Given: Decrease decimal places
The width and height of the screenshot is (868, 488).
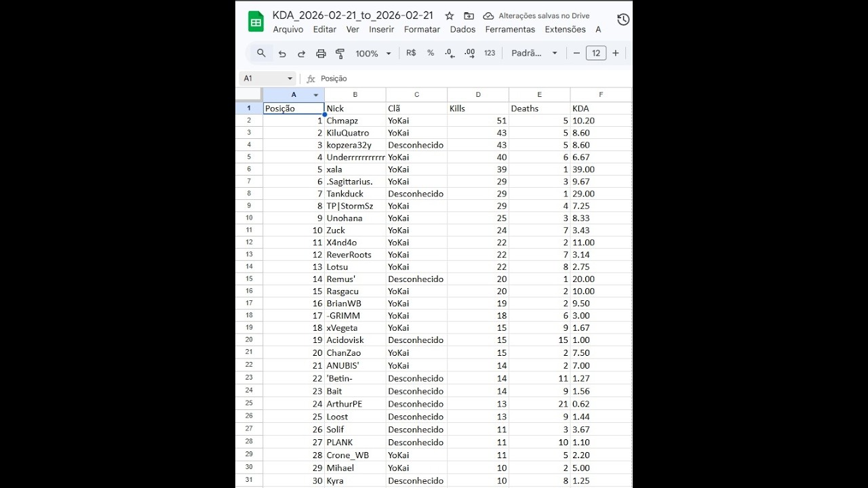Looking at the screenshot, I should 450,53.
